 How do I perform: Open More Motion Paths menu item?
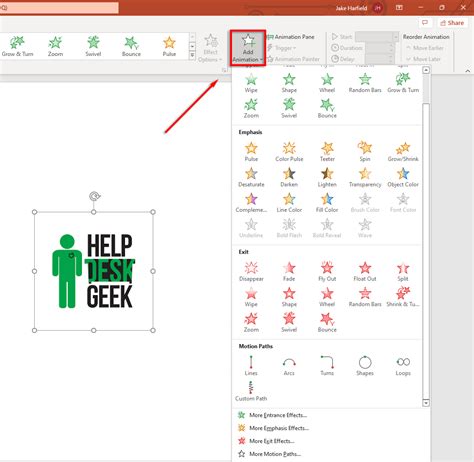269,454
